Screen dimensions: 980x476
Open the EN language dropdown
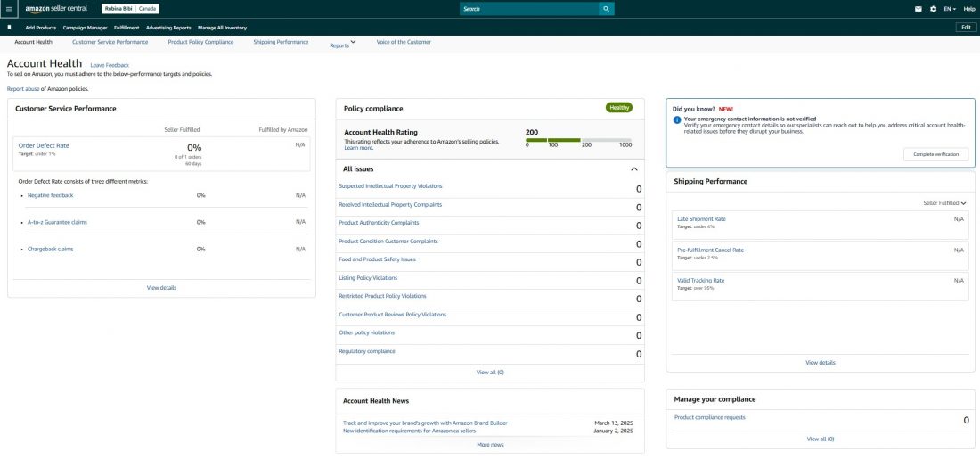point(950,9)
